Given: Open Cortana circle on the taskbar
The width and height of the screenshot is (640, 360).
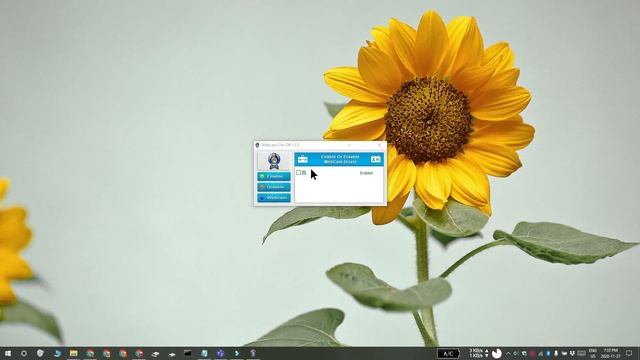Looking at the screenshot, I should pyautogui.click(x=24, y=353).
